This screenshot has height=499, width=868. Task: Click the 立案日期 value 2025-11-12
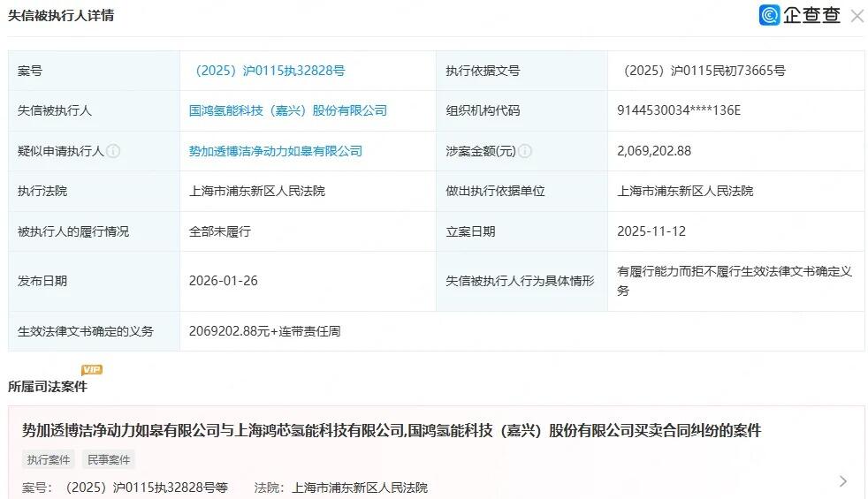(x=651, y=231)
